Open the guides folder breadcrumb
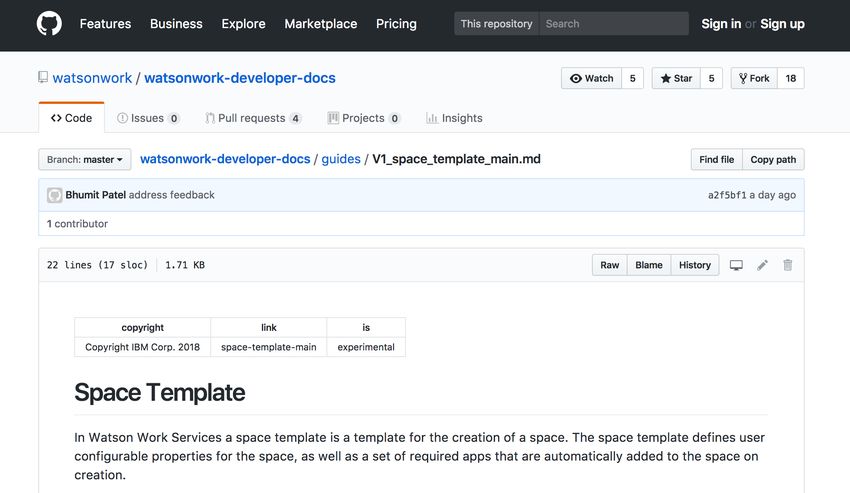Viewport: 850px width, 493px height. [341, 159]
